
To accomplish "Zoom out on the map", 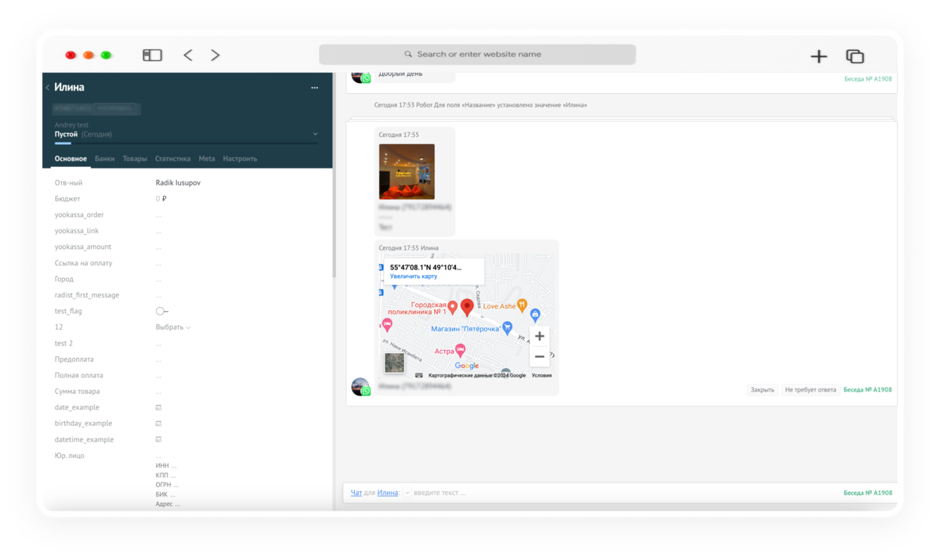I will [539, 356].
